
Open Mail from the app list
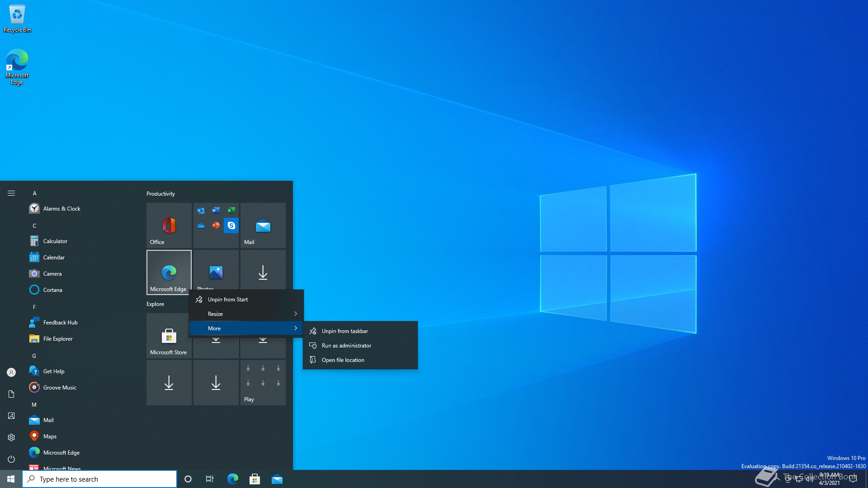pyautogui.click(x=81, y=420)
